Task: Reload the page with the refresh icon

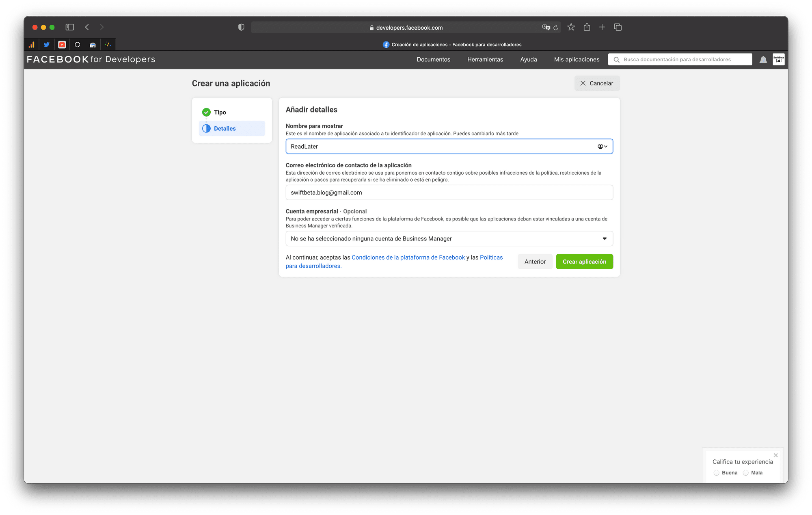Action: 556,28
